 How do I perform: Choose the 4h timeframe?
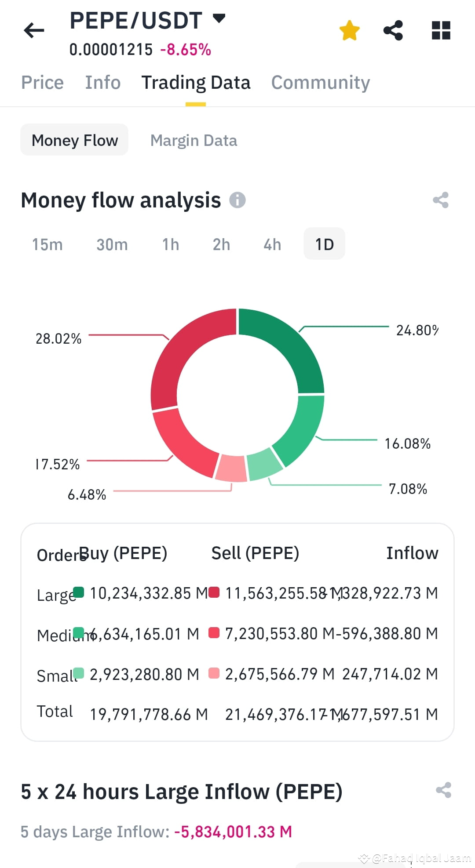coord(272,244)
